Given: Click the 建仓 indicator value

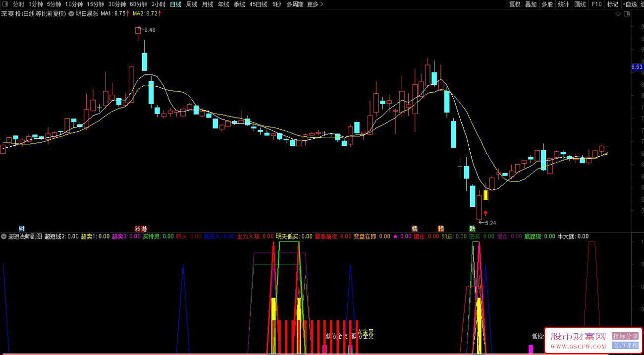Looking at the screenshot, I should click(x=426, y=237).
